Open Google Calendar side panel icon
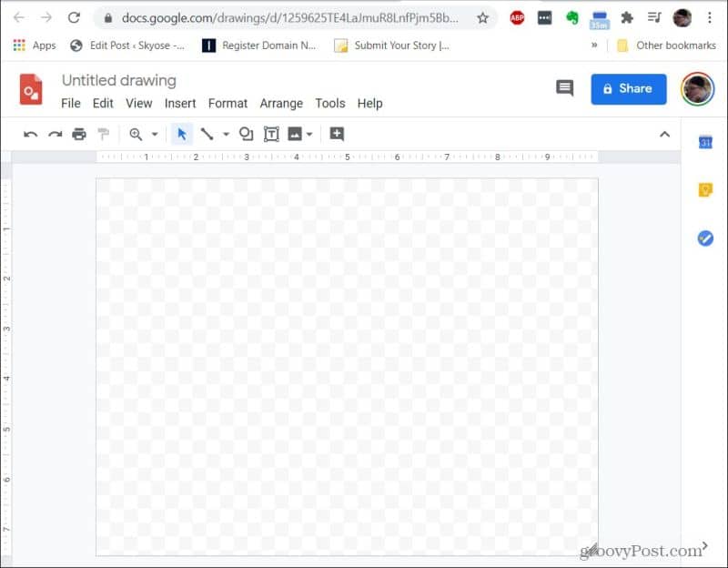728x568 pixels. [x=705, y=142]
